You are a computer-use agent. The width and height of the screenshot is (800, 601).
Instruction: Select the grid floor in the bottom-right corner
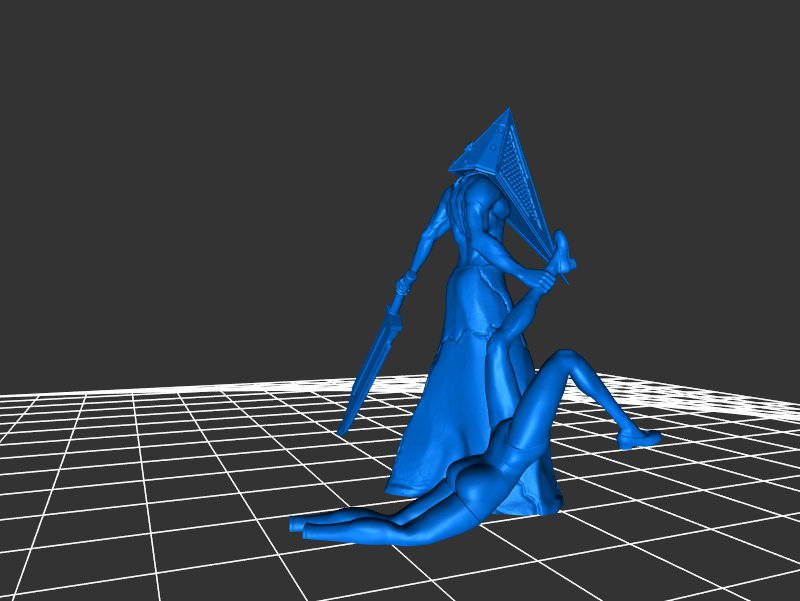720,540
